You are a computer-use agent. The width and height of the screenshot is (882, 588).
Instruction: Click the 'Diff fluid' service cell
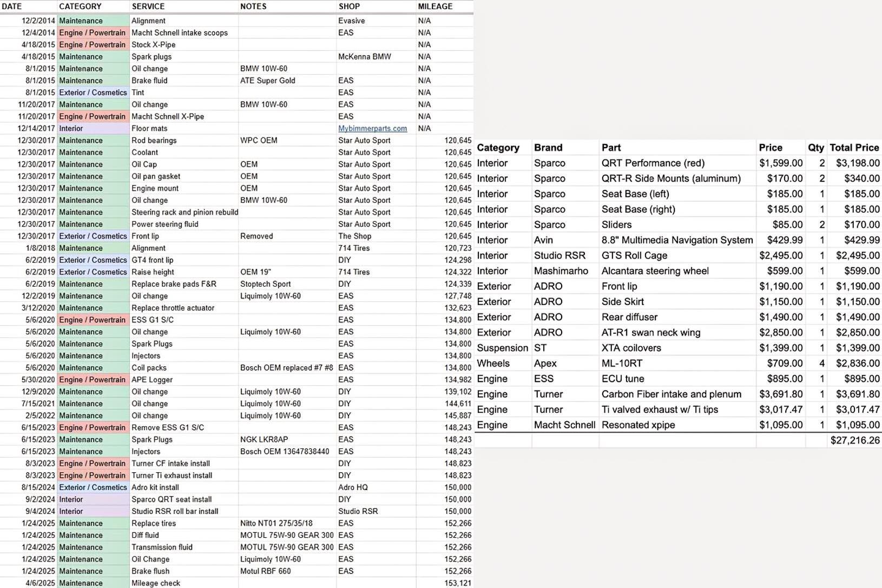[184, 535]
